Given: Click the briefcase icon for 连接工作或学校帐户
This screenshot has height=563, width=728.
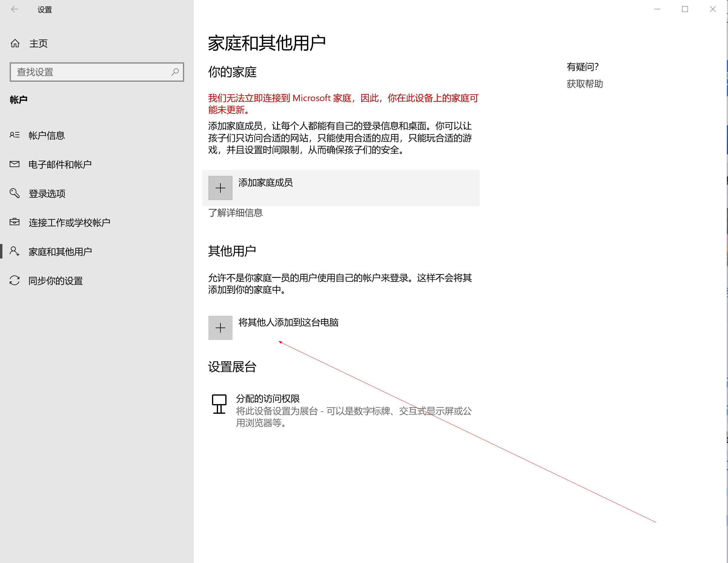Looking at the screenshot, I should coord(15,222).
